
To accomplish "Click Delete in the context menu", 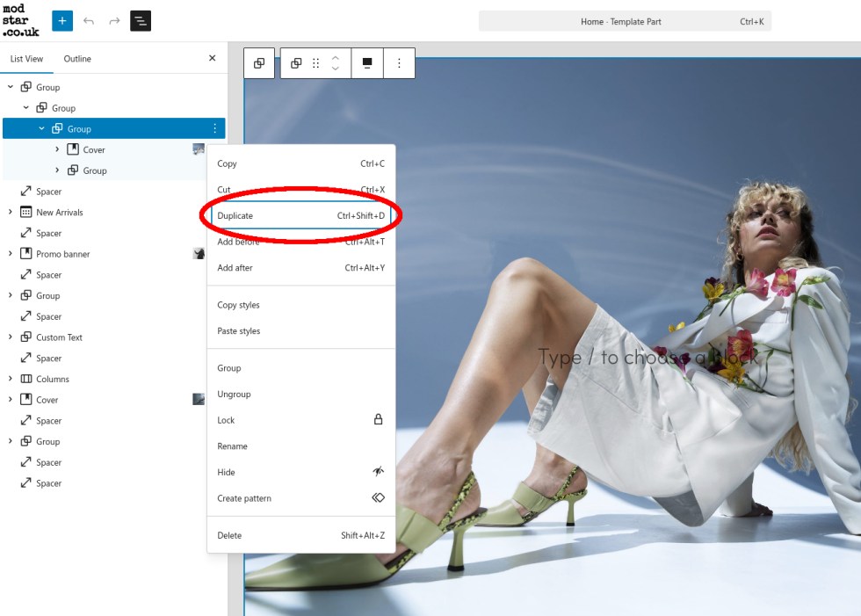I will [x=300, y=535].
